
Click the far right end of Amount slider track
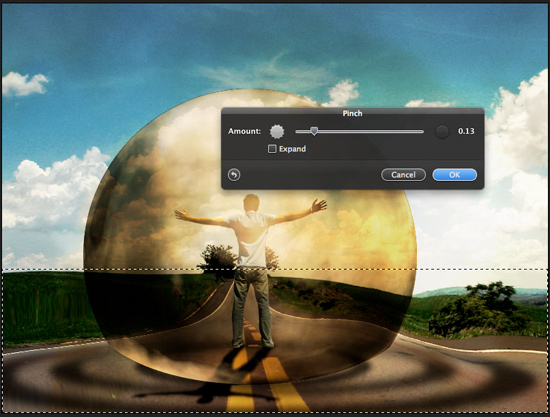coord(422,132)
